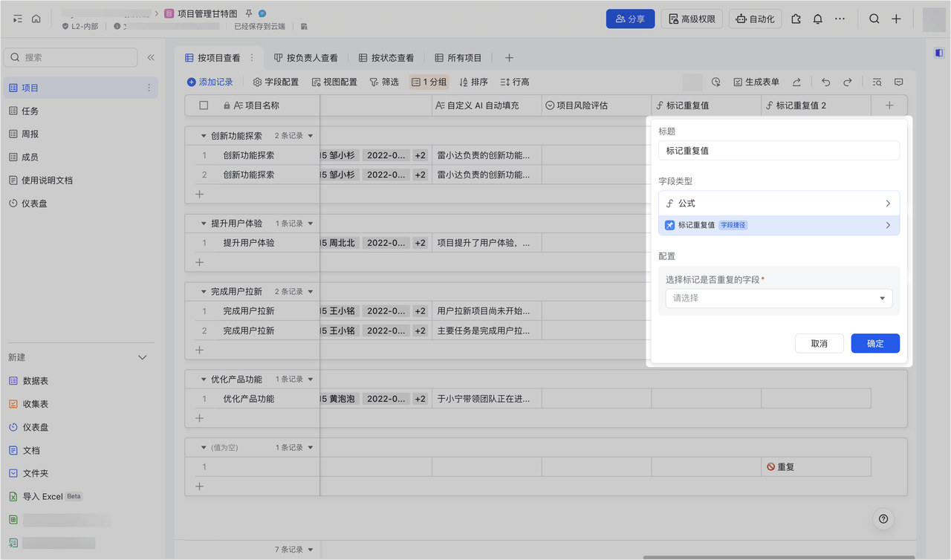Open the 成员 table in sidebar
The width and height of the screenshot is (951, 560).
[x=81, y=157]
